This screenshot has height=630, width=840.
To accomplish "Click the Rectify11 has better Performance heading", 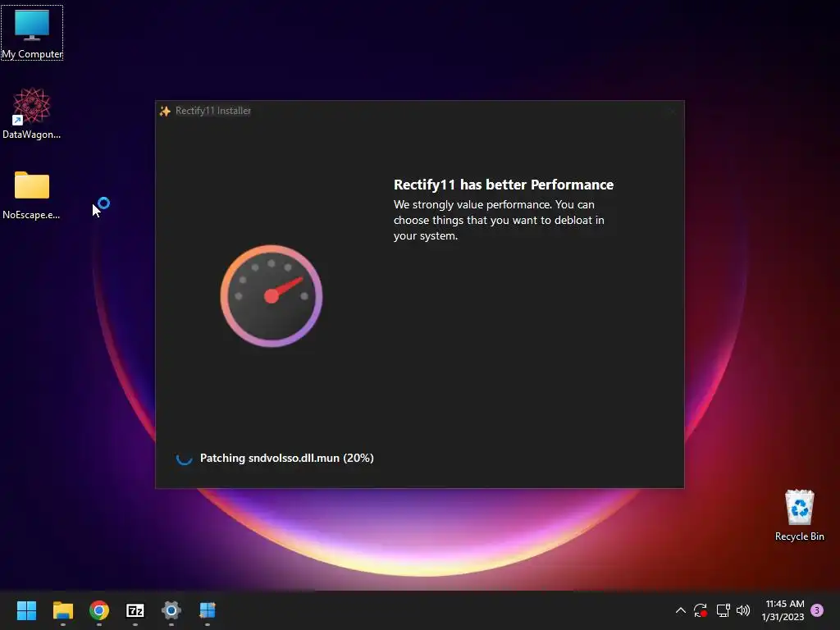I will pos(504,185).
